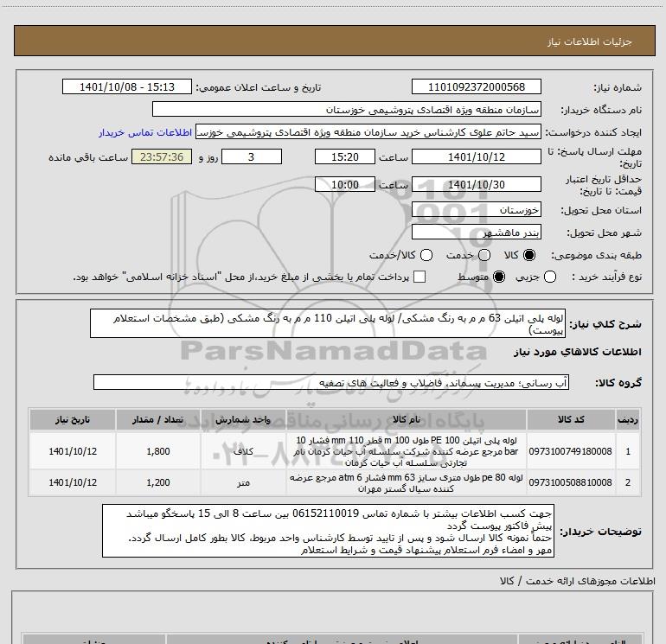Click response deadline date 1401/10/12 field
This screenshot has width=666, height=644.
(476, 156)
